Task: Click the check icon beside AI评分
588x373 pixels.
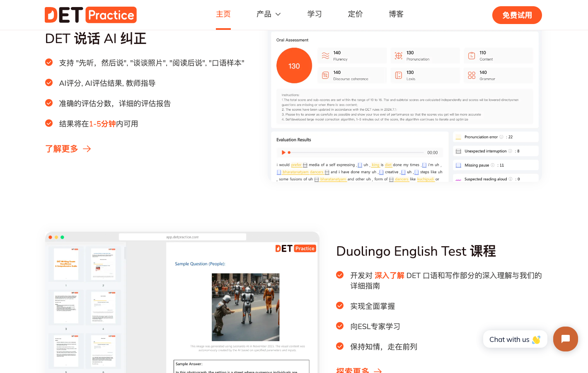Action: click(49, 82)
